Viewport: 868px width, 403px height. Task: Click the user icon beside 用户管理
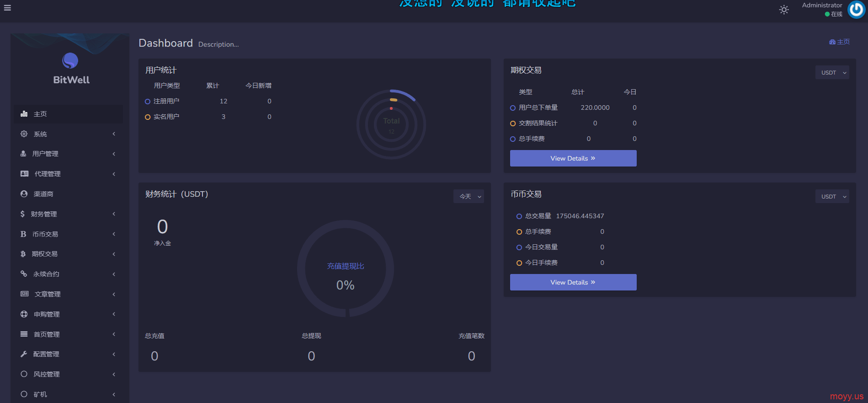tap(23, 154)
